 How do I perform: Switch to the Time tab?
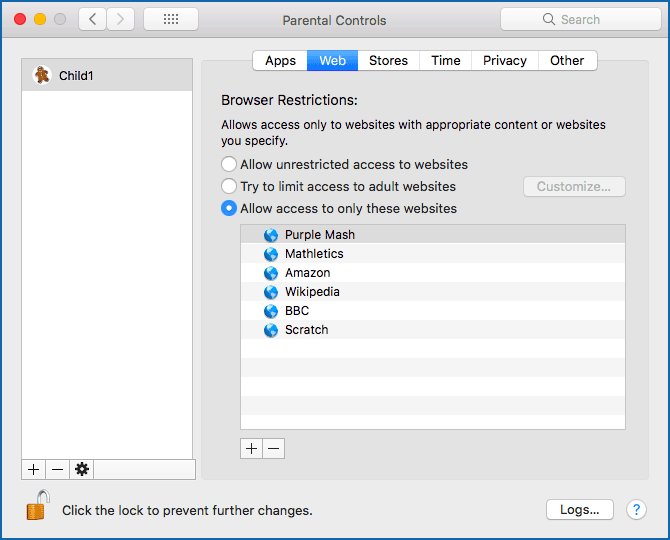click(446, 61)
